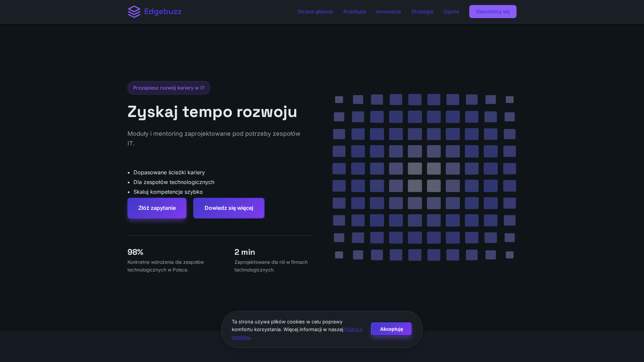This screenshot has height=362, width=644.
Task: Click the subtitle 'Moduły i mentoring zaprojektowane pod potrzeby zespołów IT.'
Action: (214, 138)
